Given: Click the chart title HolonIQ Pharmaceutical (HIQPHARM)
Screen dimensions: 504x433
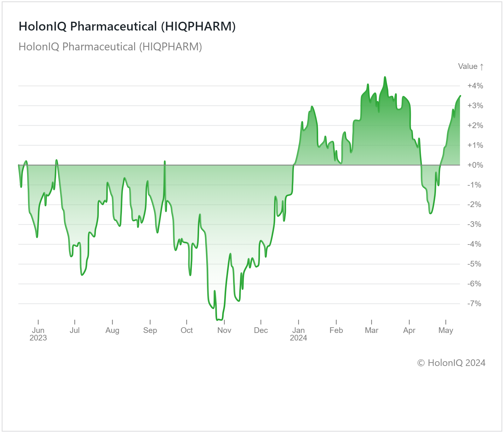Looking at the screenshot, I should pyautogui.click(x=127, y=26).
